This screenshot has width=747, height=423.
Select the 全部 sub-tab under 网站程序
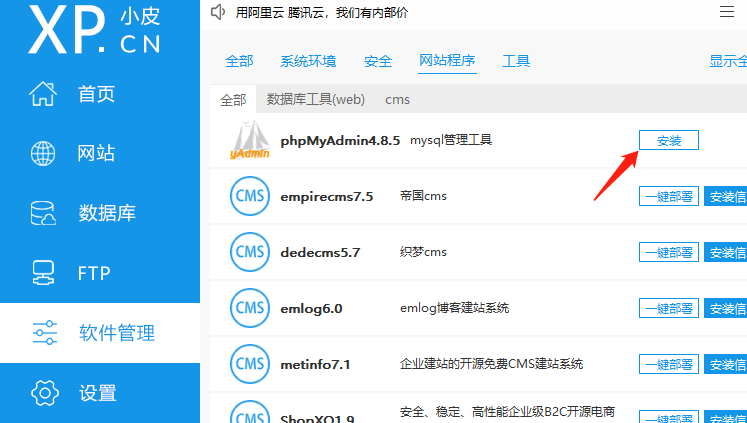pyautogui.click(x=233, y=100)
